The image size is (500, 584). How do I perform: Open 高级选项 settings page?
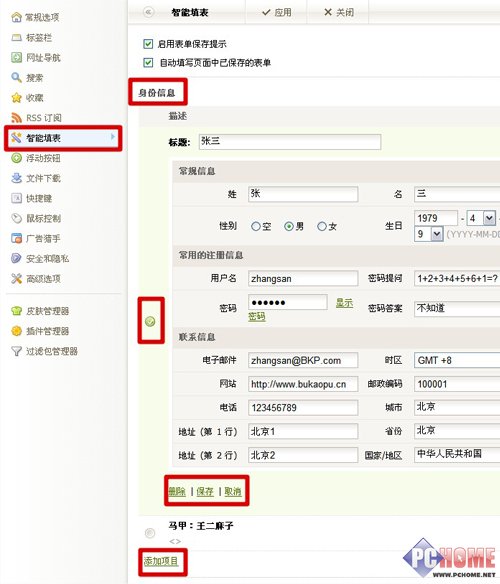tap(43, 279)
